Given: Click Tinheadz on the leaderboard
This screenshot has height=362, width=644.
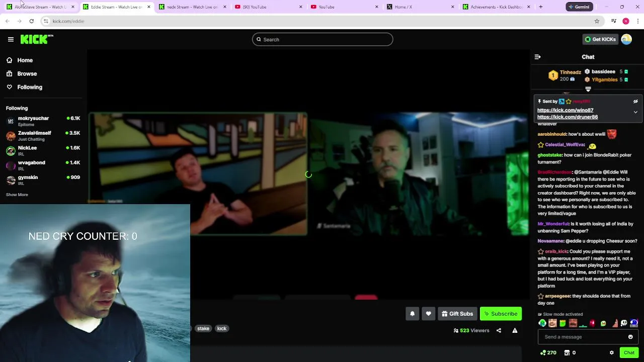Looking at the screenshot, I should [x=570, y=72].
